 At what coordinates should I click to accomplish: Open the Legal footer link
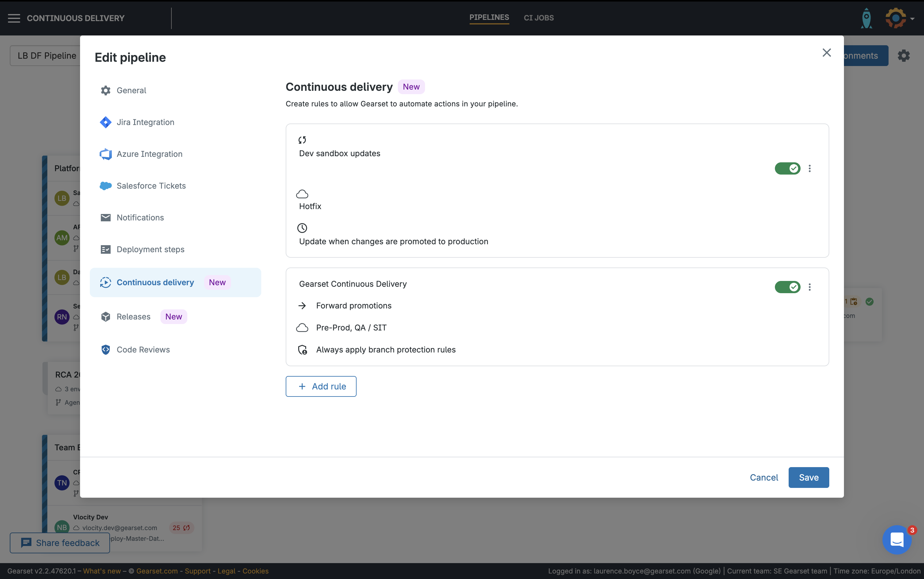click(226, 571)
